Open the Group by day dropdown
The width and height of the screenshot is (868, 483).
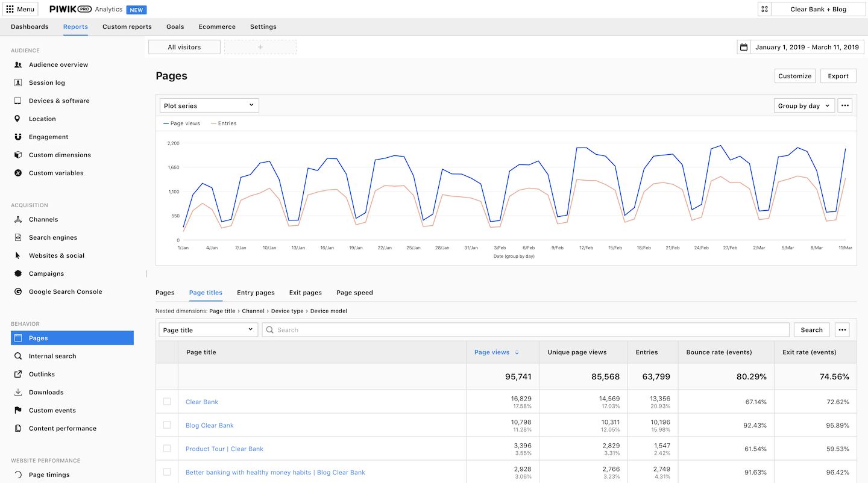click(804, 105)
